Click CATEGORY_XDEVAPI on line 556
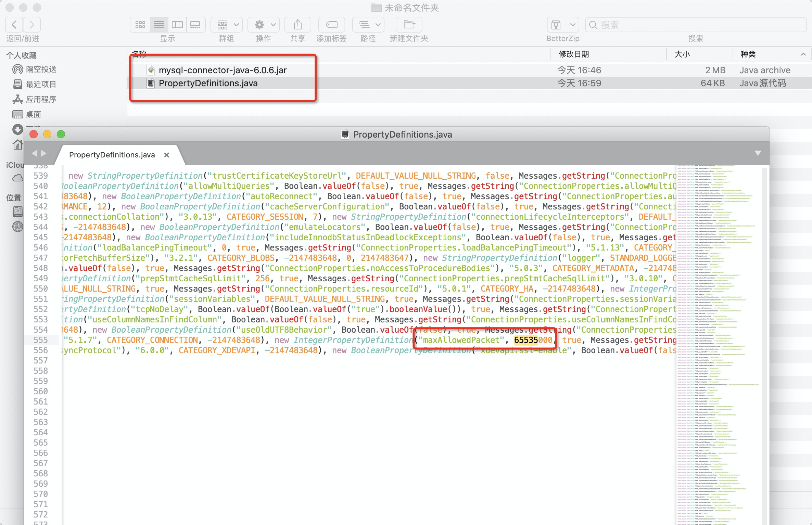 click(x=217, y=350)
